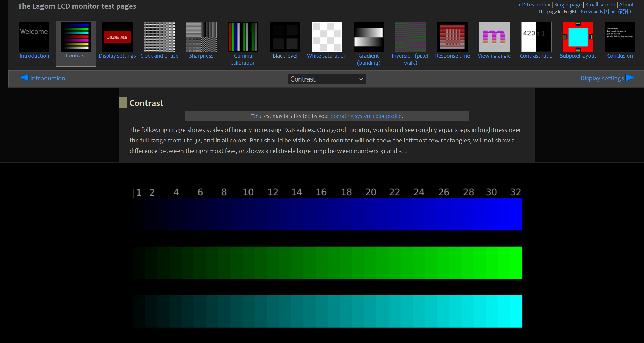This screenshot has height=343, width=644.
Task: Open the 1024x768 Display settings thumbnail
Action: point(117,37)
